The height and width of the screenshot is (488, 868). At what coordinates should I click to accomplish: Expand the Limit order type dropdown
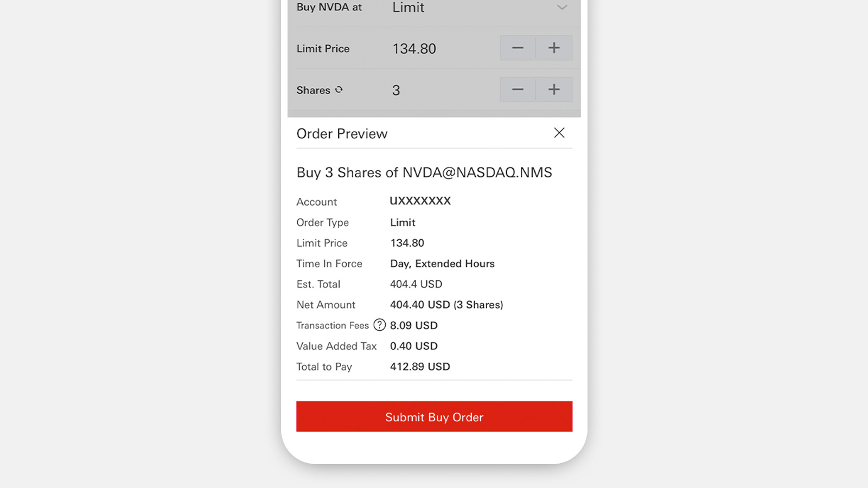[562, 8]
